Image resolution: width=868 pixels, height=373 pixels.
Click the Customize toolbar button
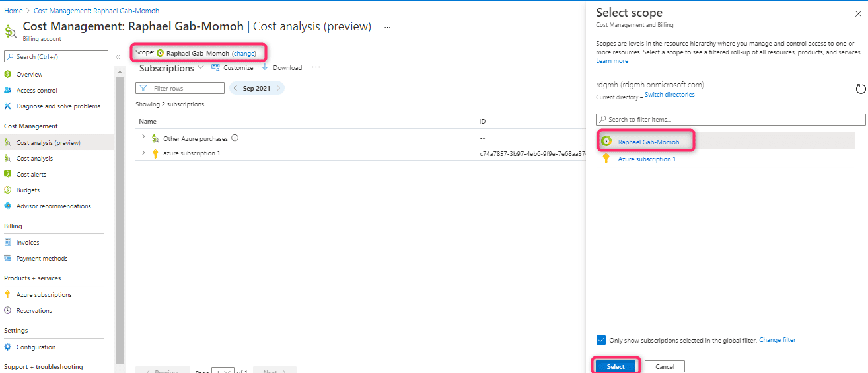pos(233,68)
